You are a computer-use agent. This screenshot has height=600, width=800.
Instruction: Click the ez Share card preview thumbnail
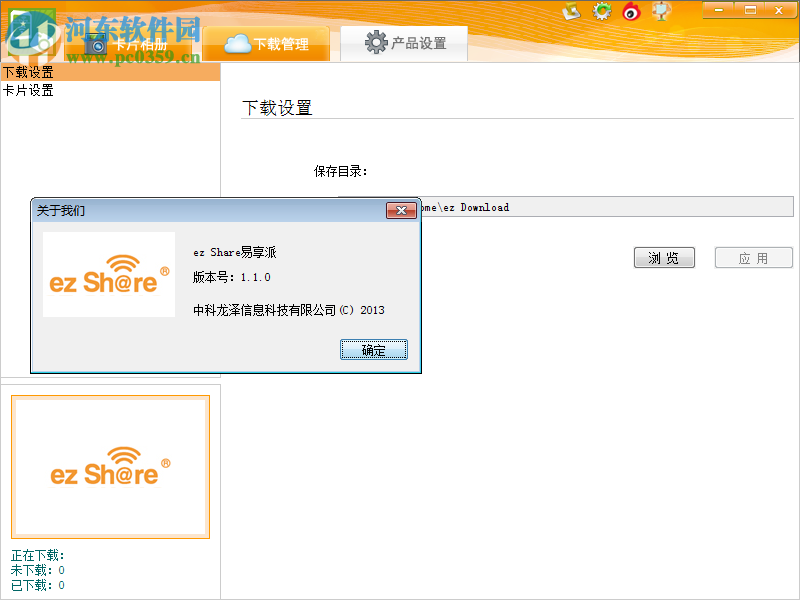tap(110, 466)
